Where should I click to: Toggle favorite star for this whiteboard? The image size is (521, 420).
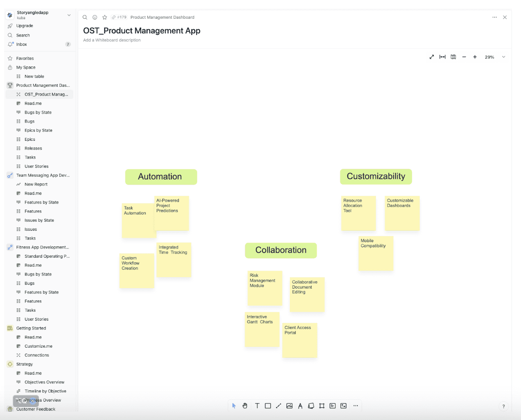click(105, 17)
